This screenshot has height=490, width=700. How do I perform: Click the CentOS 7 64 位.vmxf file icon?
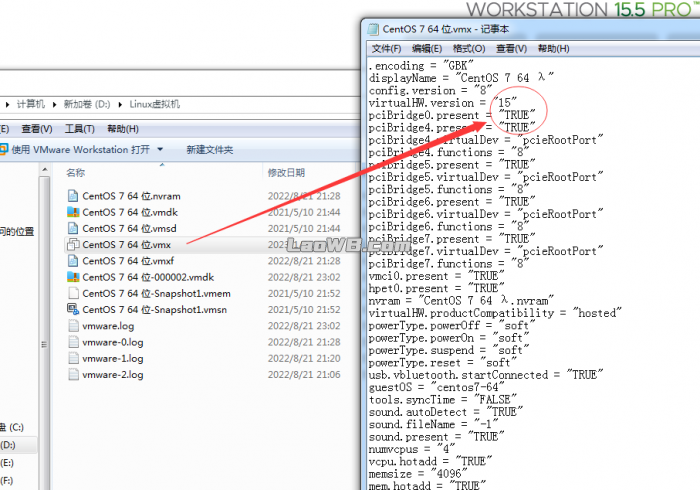73,261
